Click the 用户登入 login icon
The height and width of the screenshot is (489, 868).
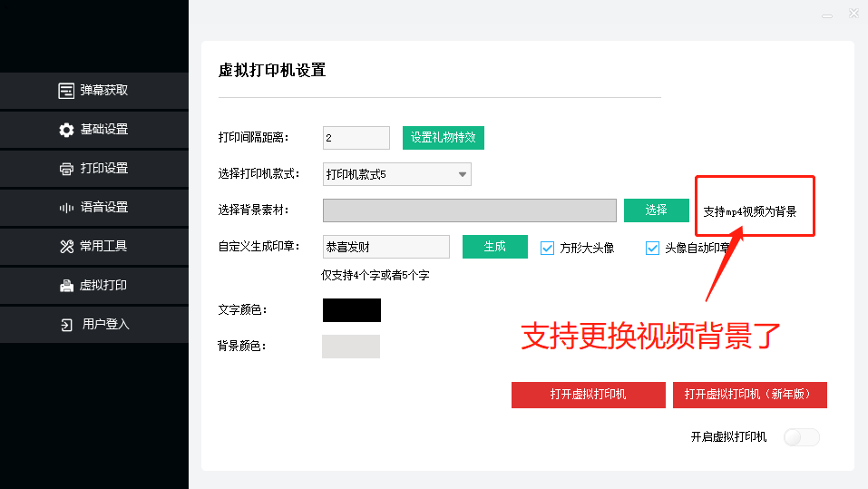67,325
